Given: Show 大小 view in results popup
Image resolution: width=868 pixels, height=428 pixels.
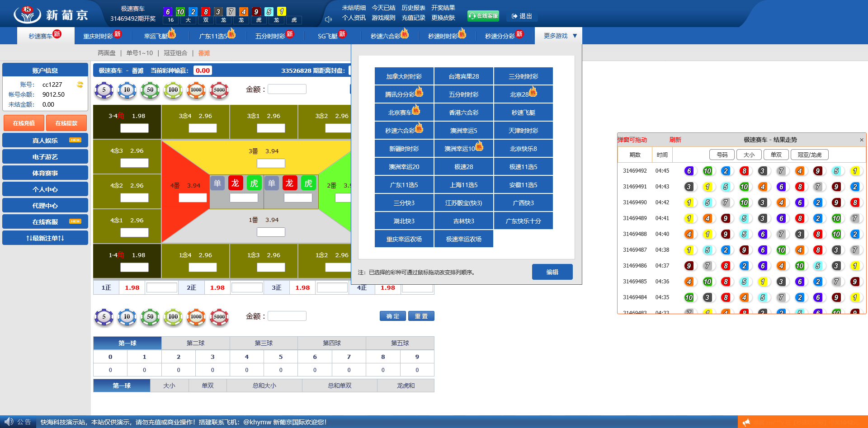Looking at the screenshot, I should [x=749, y=155].
